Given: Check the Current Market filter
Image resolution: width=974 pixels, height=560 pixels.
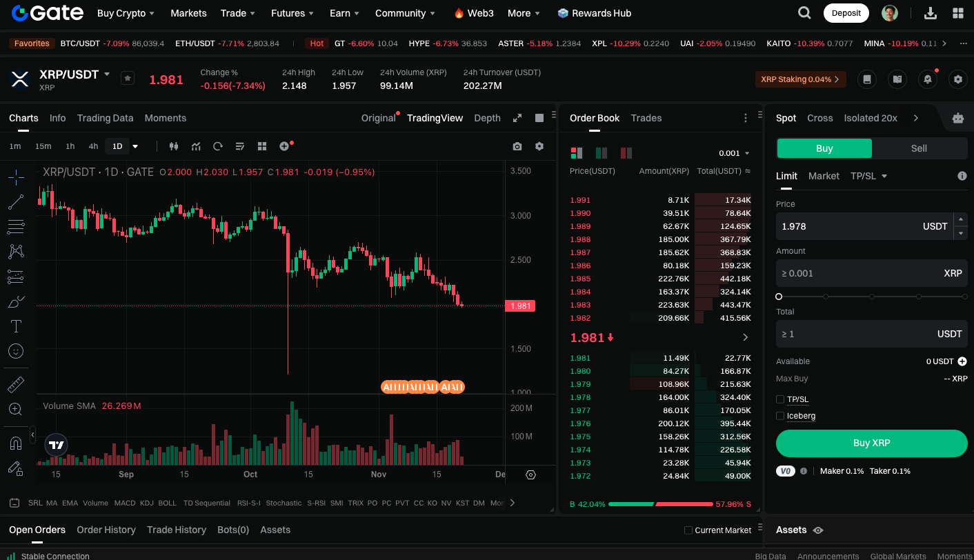Looking at the screenshot, I should 688,530.
